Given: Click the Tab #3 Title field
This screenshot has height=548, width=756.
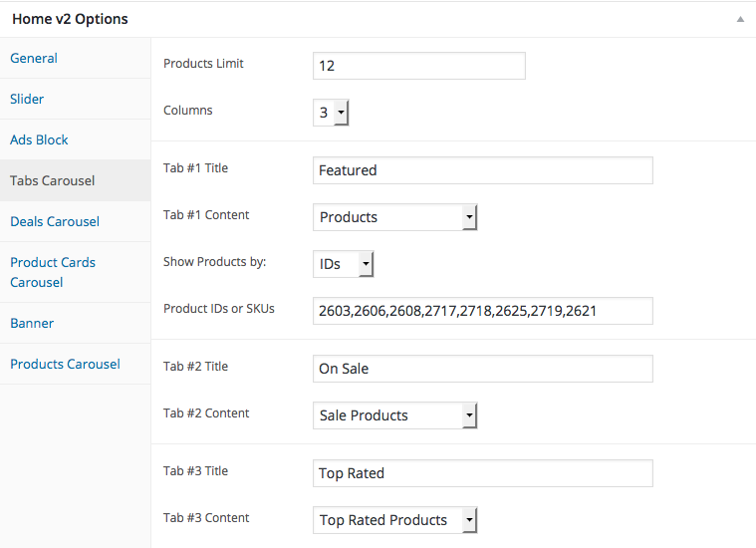Looking at the screenshot, I should coord(483,473).
